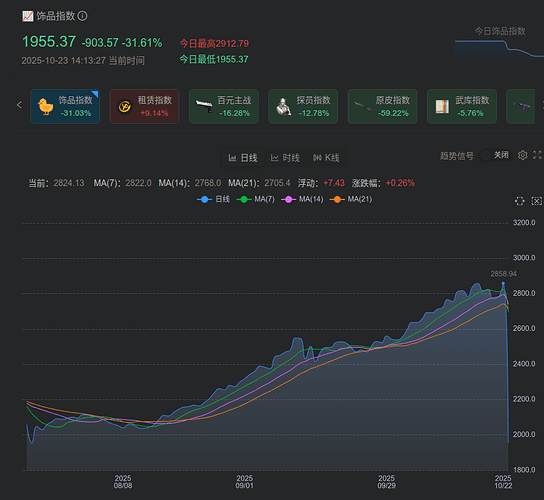544x500 pixels.
Task: Click the 2025 09/29 axis label
Action: pos(386,482)
